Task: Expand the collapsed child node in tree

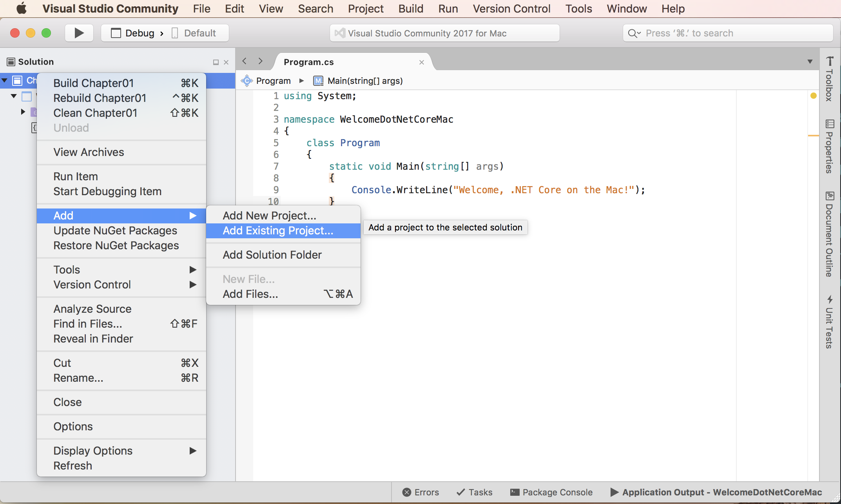Action: (23, 112)
